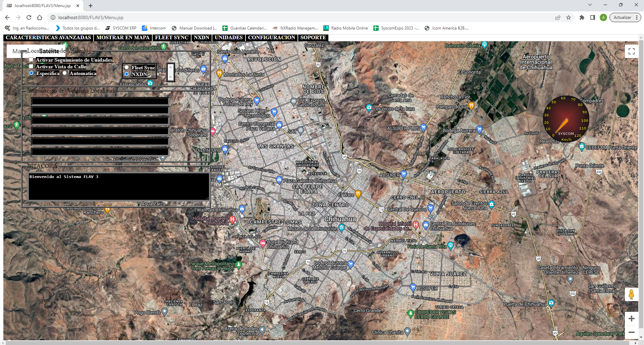Select the Automatica radio option
This screenshot has height=345, width=644.
click(x=64, y=73)
